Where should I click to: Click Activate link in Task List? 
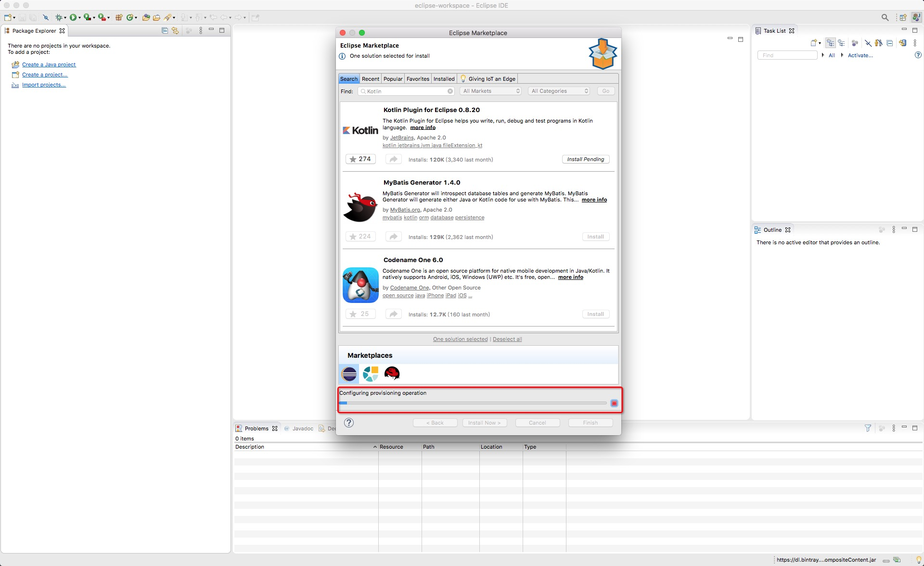point(860,55)
